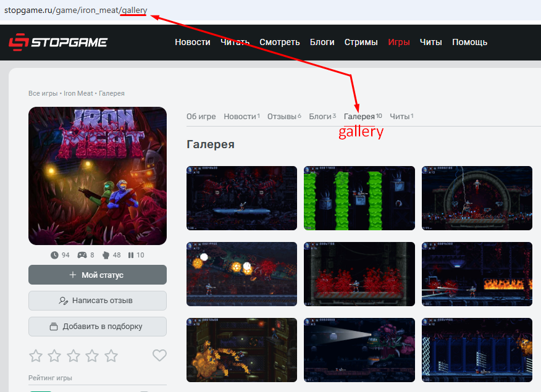Go to Стримы section
541x392 pixels.
pyautogui.click(x=361, y=42)
